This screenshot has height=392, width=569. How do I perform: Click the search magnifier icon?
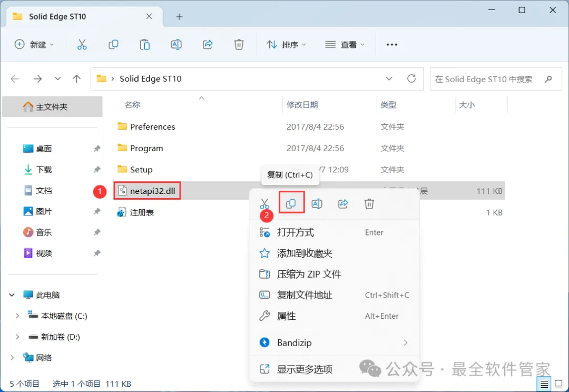click(x=548, y=79)
